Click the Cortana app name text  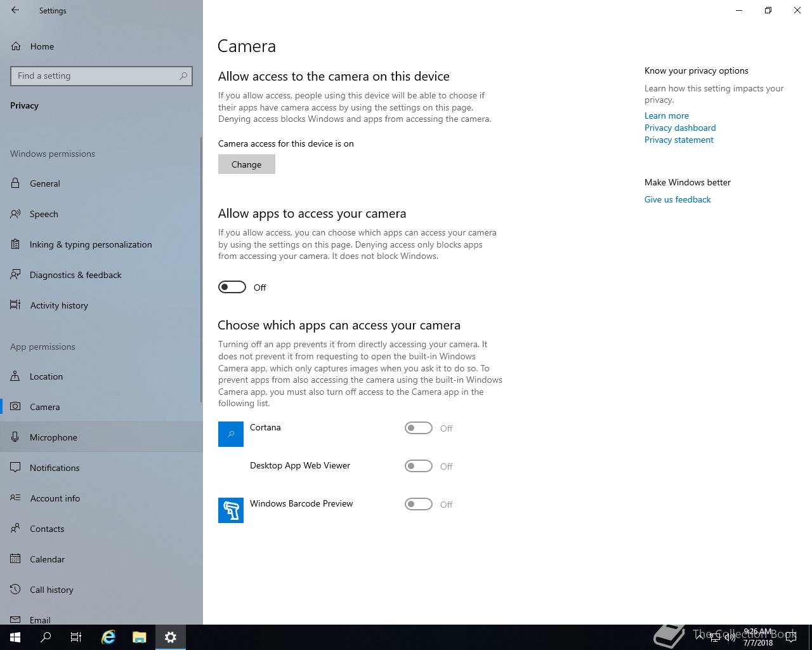[x=265, y=427]
